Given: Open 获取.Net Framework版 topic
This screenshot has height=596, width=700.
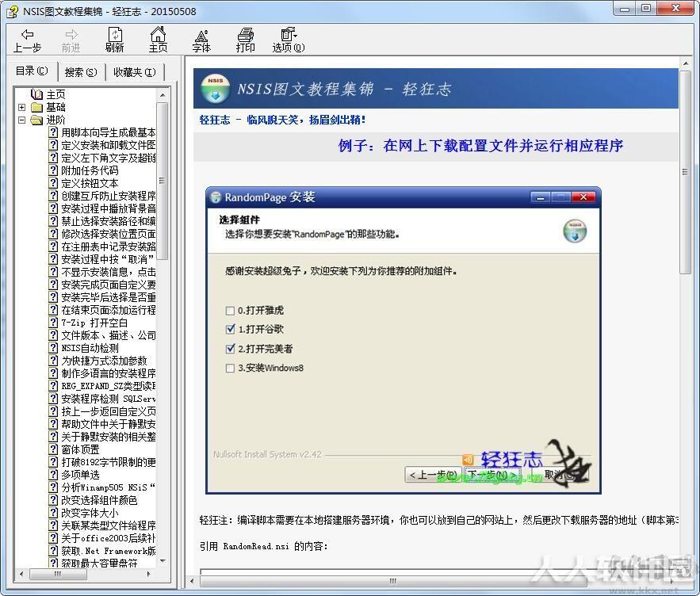Looking at the screenshot, I should pos(109,551).
